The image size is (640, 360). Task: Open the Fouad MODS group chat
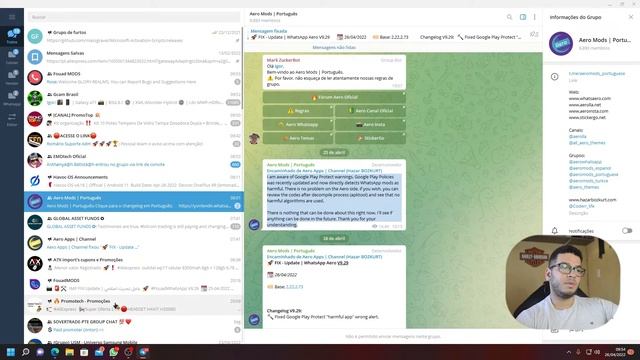tap(134, 78)
